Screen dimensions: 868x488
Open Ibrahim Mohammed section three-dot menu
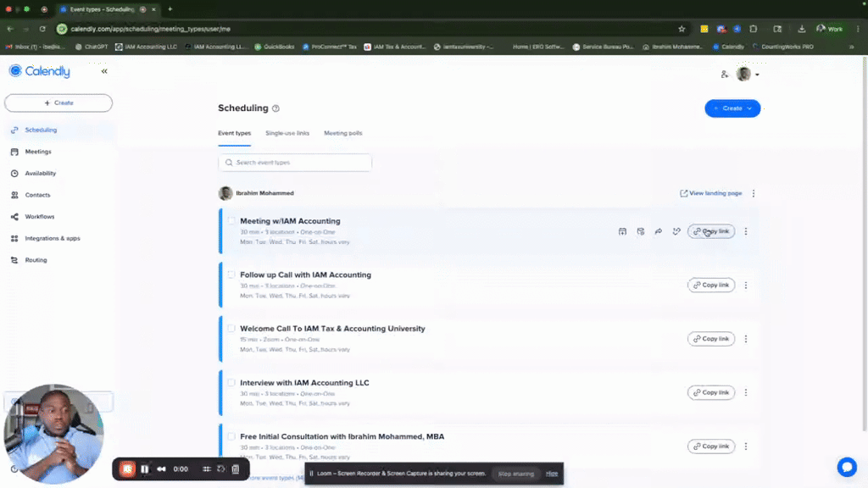click(754, 193)
